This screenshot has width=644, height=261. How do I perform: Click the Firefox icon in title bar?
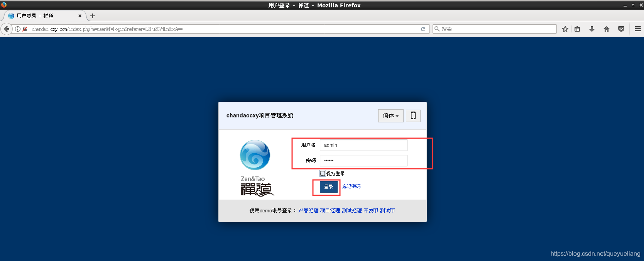pos(4,5)
